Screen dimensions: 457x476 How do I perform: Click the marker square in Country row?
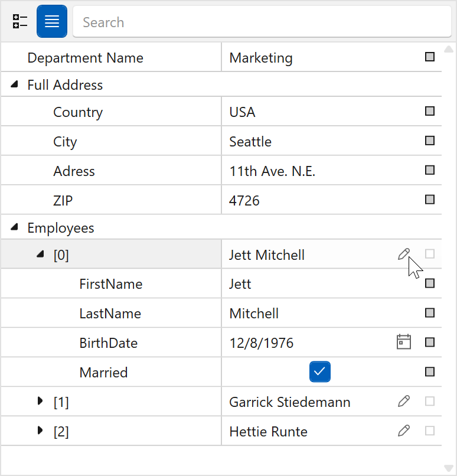tap(430, 112)
